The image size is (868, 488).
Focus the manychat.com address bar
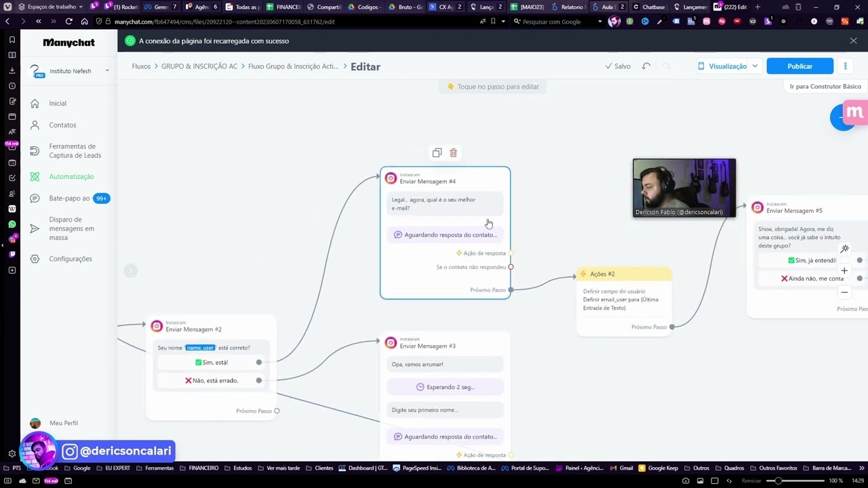(x=285, y=22)
